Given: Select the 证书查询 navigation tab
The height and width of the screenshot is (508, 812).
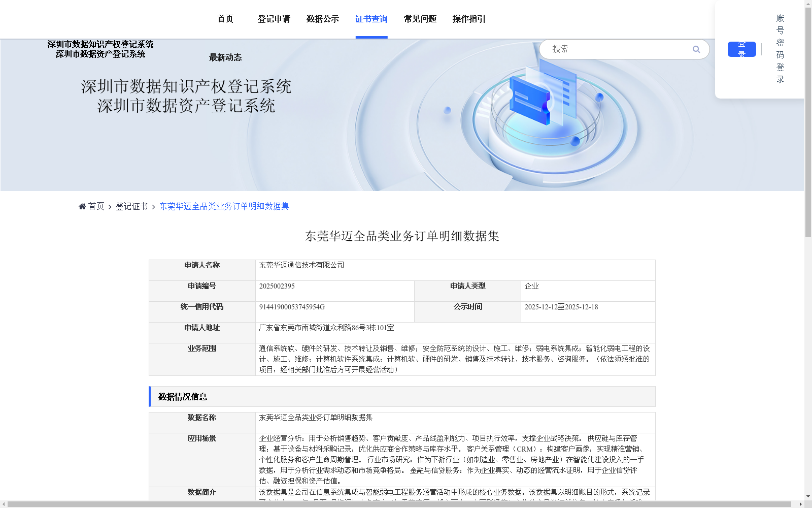Looking at the screenshot, I should click(371, 19).
